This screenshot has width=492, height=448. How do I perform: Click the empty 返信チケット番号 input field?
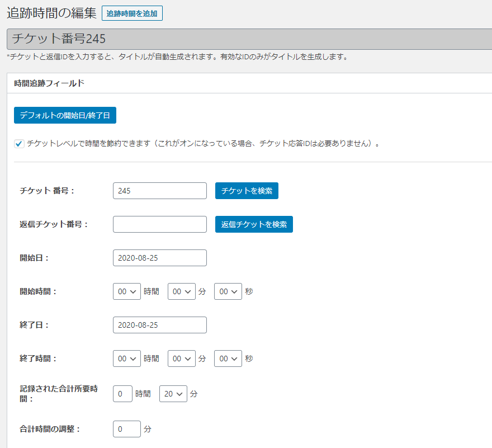click(x=159, y=224)
